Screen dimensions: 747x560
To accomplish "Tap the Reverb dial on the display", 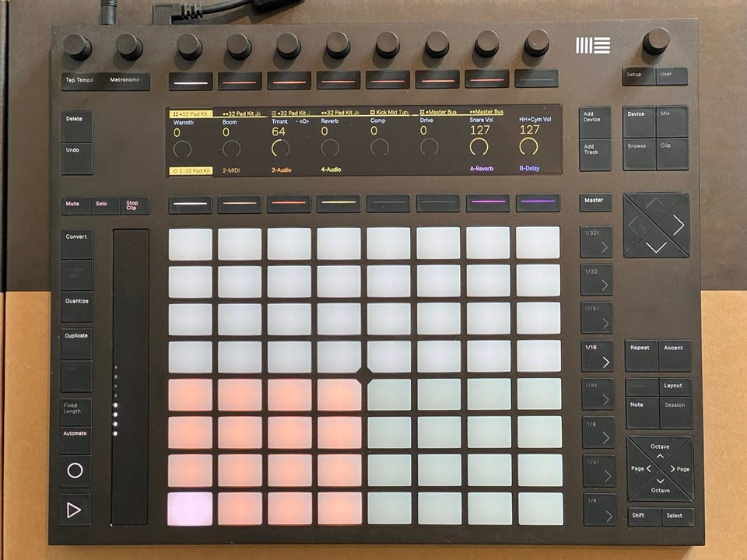I will 330,148.
